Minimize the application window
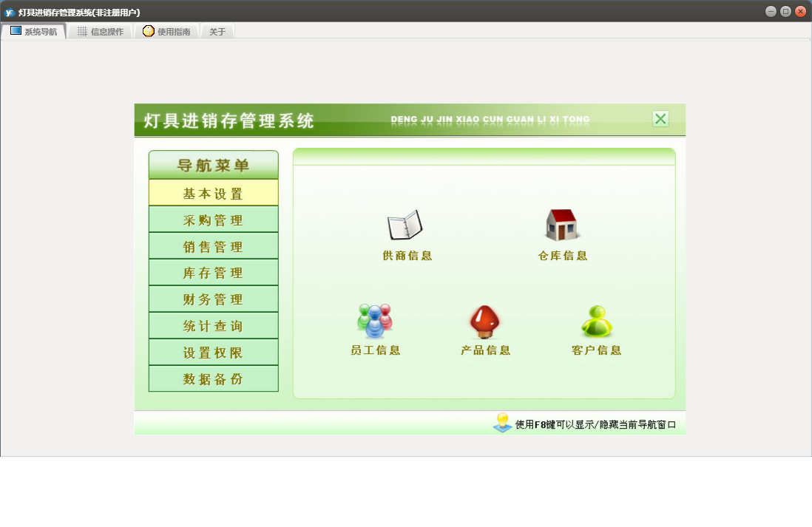This screenshot has height=527, width=812. tap(771, 11)
